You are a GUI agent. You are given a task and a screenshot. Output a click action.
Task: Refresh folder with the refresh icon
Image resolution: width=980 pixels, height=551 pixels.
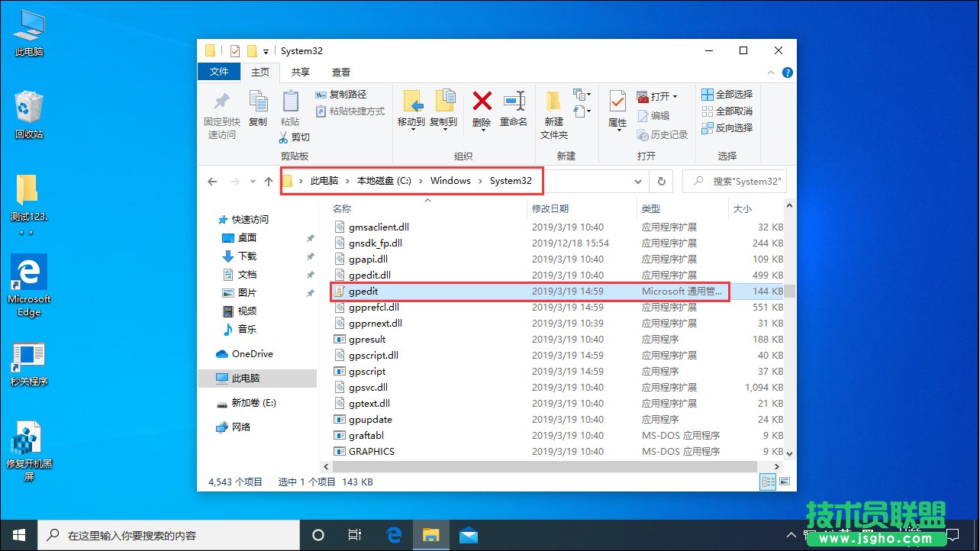click(661, 181)
